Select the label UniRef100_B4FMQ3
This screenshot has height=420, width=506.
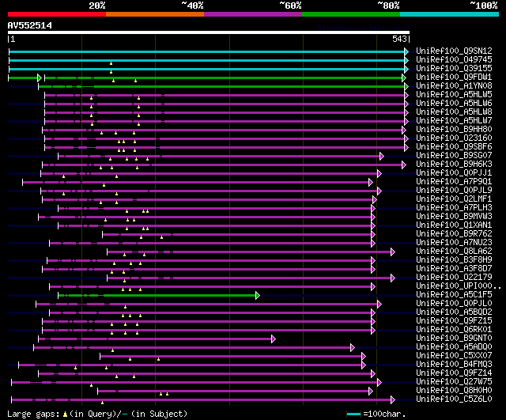coord(454,365)
